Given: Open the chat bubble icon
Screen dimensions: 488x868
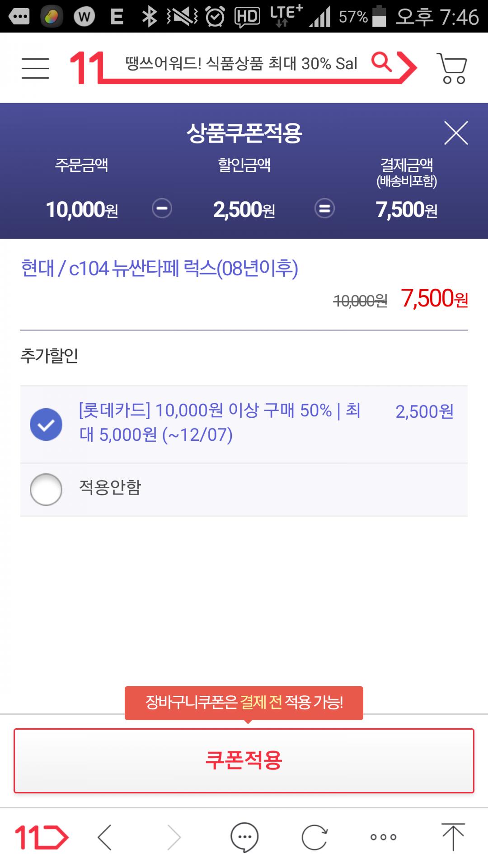Looking at the screenshot, I should pyautogui.click(x=244, y=837).
